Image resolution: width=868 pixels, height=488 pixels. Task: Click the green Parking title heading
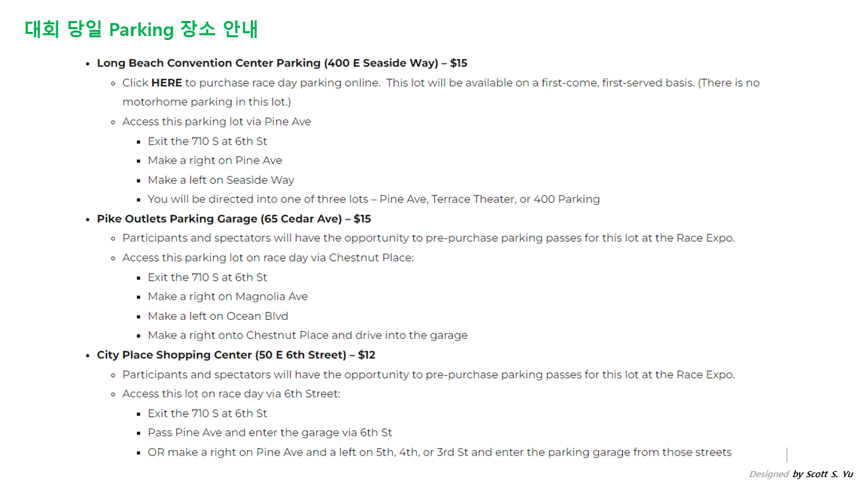tap(141, 30)
